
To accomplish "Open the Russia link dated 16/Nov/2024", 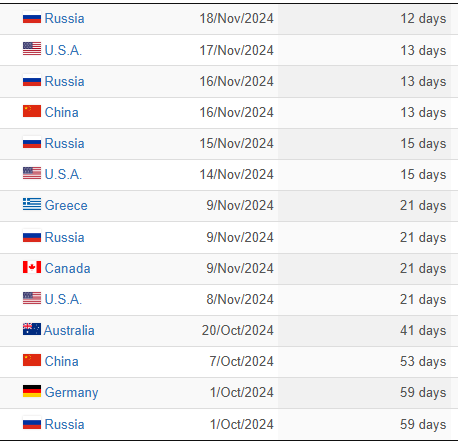I will point(64,81).
